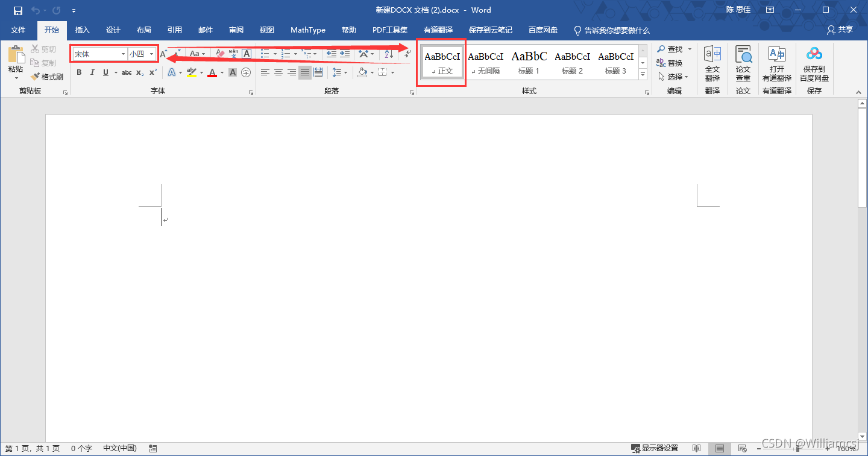Open the Select (选择) dropdown
The height and width of the screenshot is (456, 868).
coord(673,77)
